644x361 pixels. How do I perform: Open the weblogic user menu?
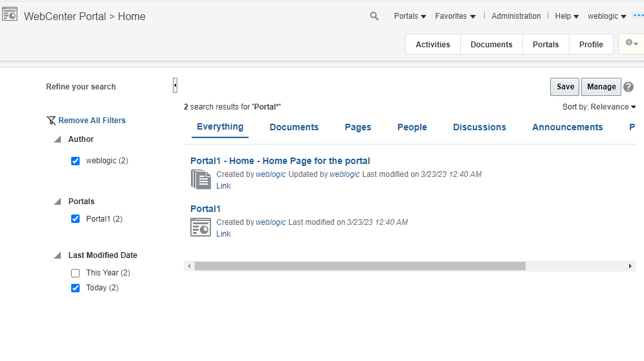[606, 16]
